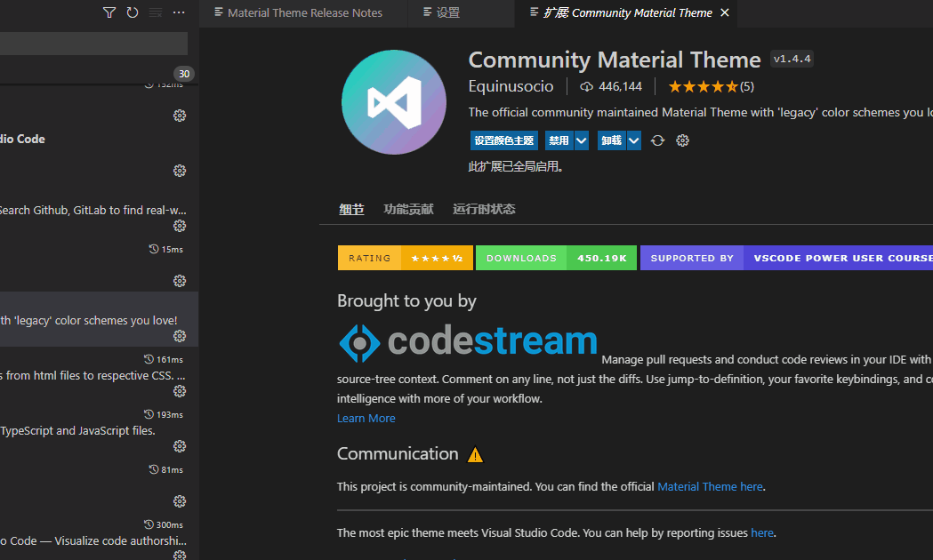The image size is (933, 560).
Task: Click the 161ms activation time label
Action: [164, 360]
